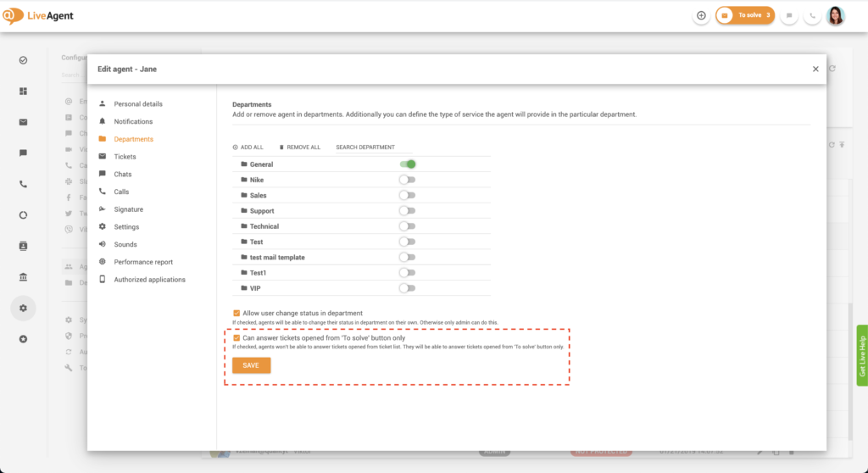Enable the Sales department toggle
Image resolution: width=868 pixels, height=473 pixels.
(x=408, y=195)
